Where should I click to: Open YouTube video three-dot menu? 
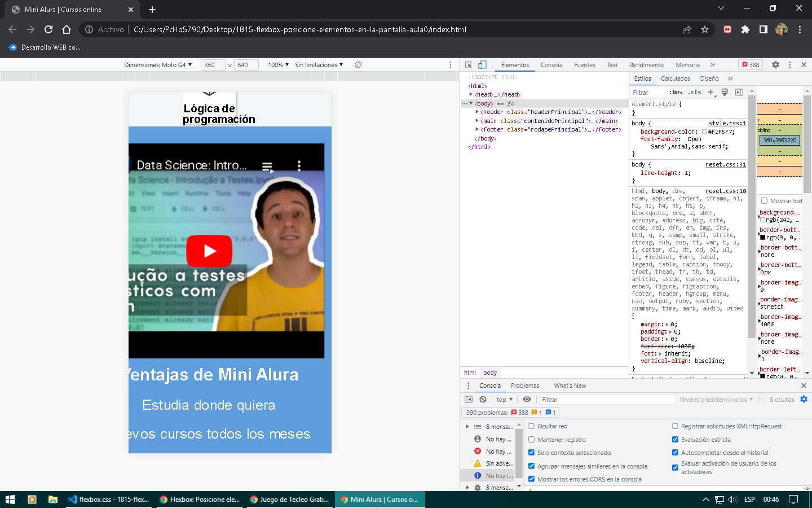[x=299, y=165]
